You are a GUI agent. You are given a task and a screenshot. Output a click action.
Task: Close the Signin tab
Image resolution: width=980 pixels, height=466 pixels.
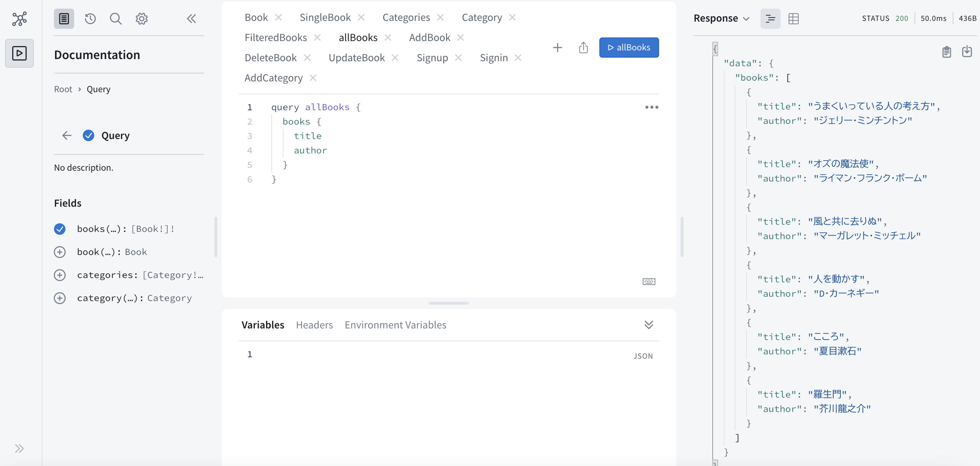(518, 58)
